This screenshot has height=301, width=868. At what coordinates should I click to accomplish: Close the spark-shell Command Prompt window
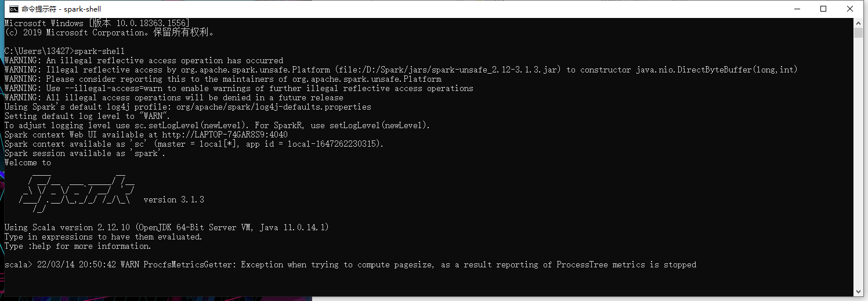pos(851,9)
